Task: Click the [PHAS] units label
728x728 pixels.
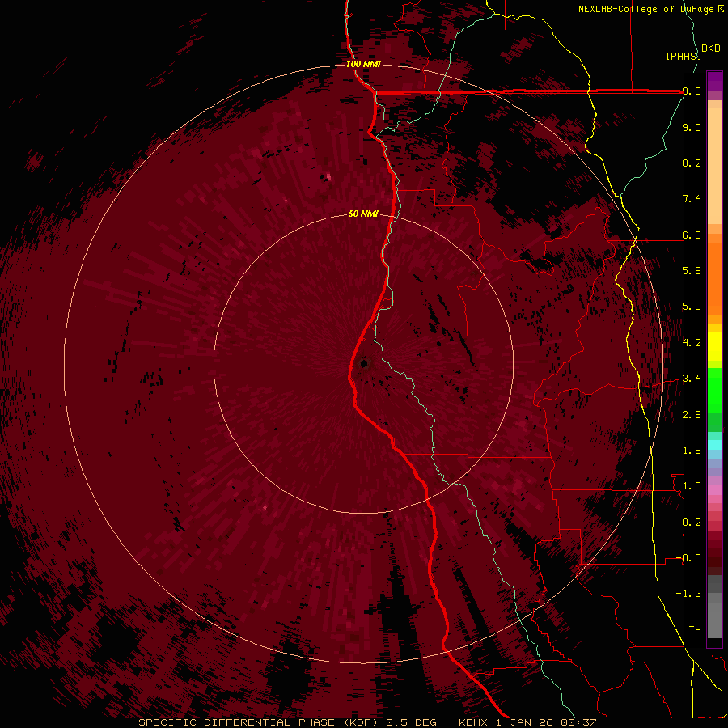Action: [684, 56]
